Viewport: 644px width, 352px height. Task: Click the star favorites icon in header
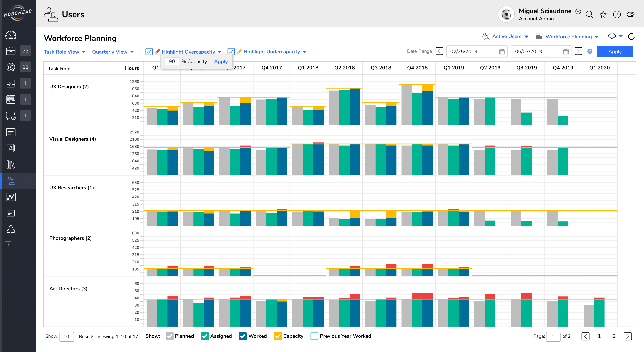(x=603, y=15)
